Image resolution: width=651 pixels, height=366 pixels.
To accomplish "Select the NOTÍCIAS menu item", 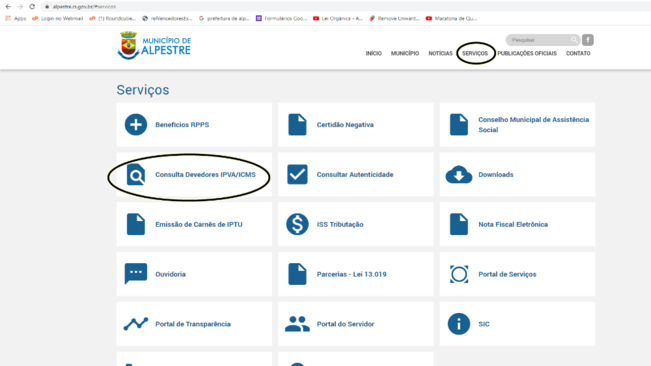I will pyautogui.click(x=441, y=54).
